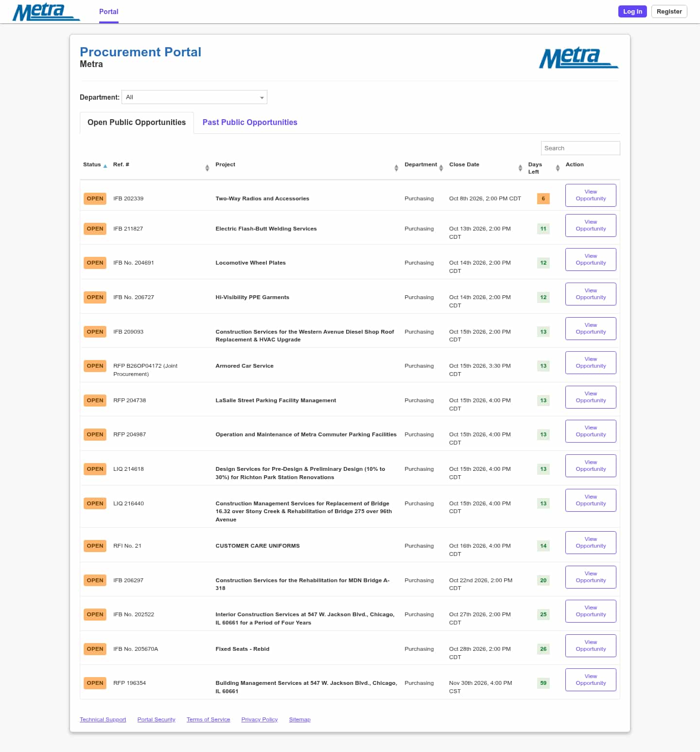Click the days-left badge showing 25
The width and height of the screenshot is (700, 752).
(543, 614)
